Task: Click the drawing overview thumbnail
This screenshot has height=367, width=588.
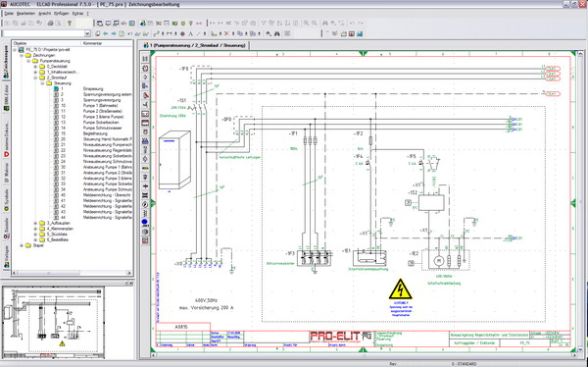Action: (53, 323)
